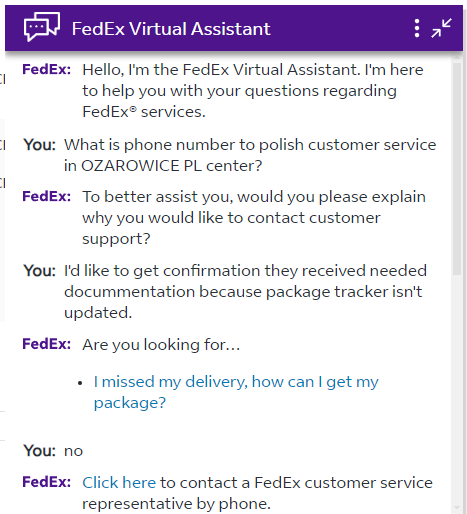Click the scrollbar track below the thumb
This screenshot has width=467, height=514.
click(x=457, y=389)
